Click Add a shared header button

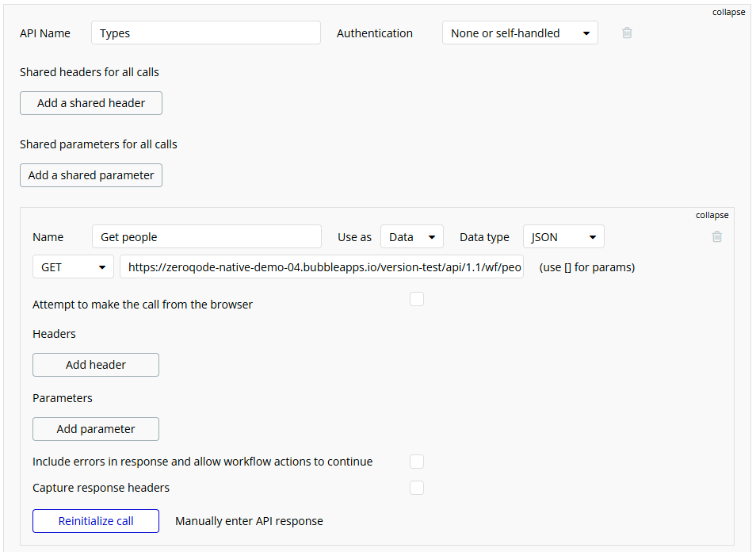point(91,103)
